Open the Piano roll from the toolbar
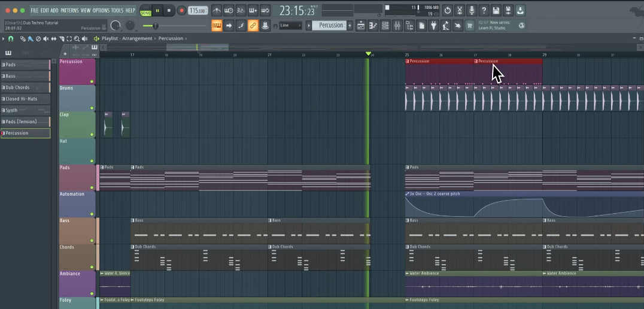This screenshot has height=309, width=644. (373, 26)
